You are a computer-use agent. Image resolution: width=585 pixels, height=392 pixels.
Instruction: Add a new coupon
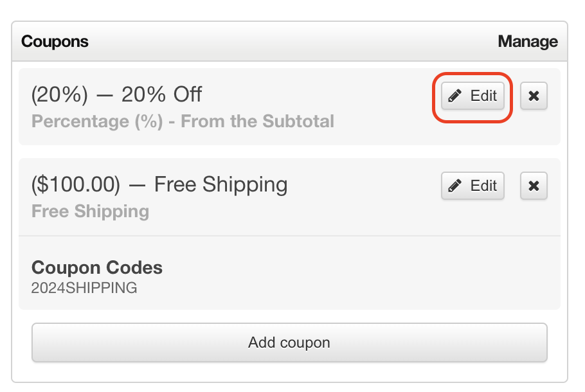pyautogui.click(x=289, y=343)
